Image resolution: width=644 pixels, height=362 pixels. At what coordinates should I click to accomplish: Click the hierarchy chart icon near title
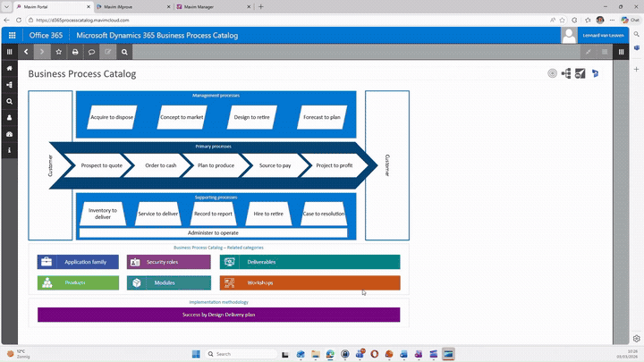(566, 73)
